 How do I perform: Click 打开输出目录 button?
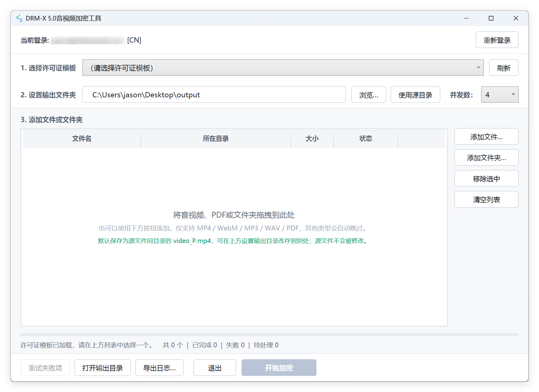pyautogui.click(x=103, y=368)
